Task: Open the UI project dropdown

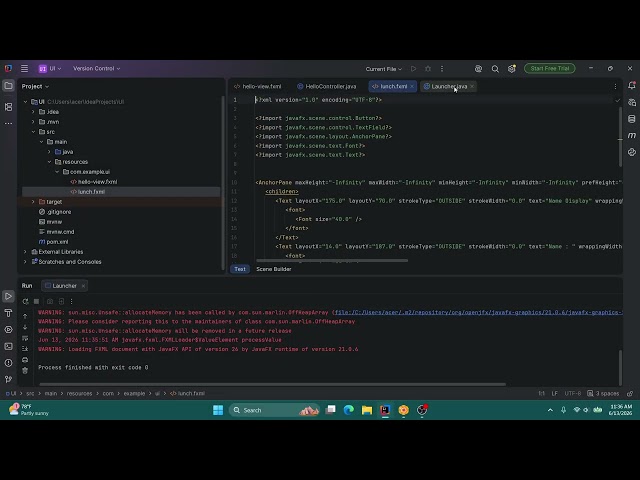Action: pyautogui.click(x=50, y=69)
